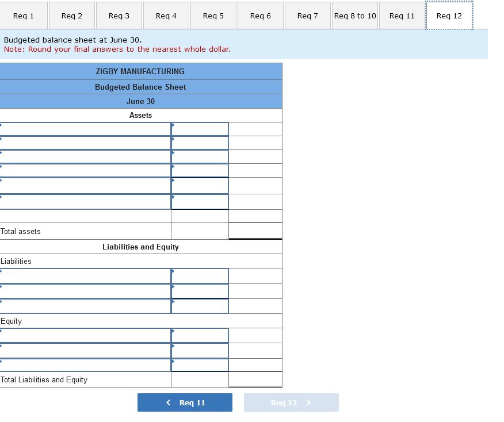Select the Req 3 tab
The width and height of the screenshot is (504, 422).
tap(119, 16)
